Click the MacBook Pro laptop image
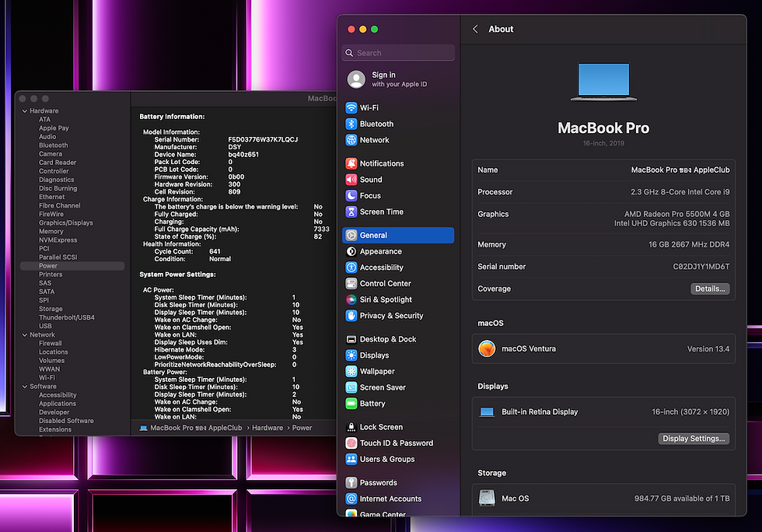 (603, 82)
